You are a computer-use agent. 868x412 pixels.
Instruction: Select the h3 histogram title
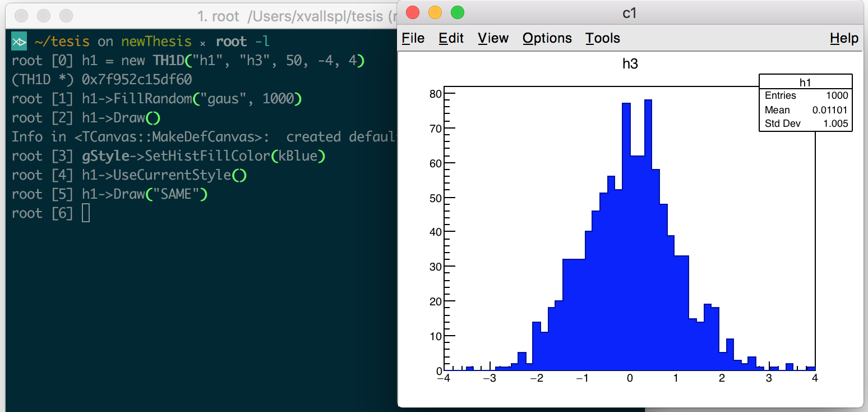coord(630,64)
